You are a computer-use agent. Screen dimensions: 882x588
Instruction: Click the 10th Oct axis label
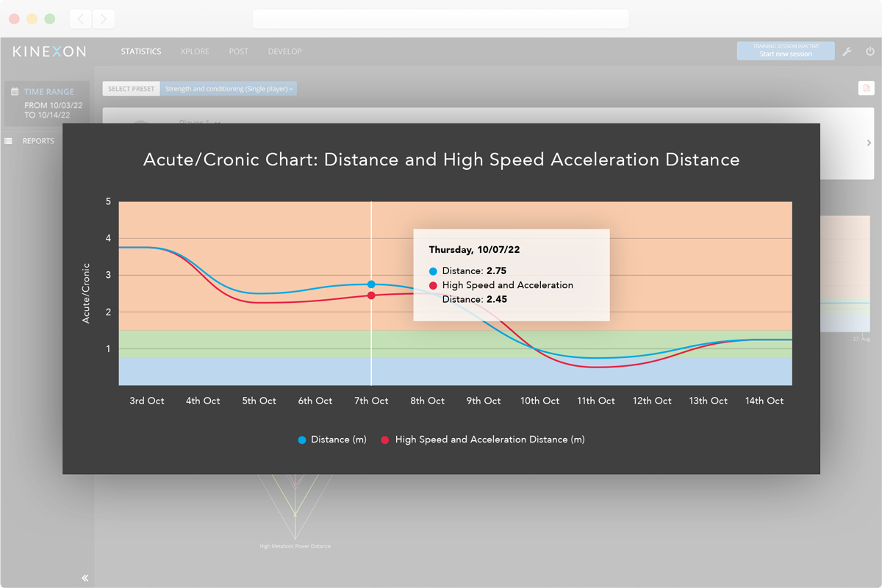tap(540, 401)
